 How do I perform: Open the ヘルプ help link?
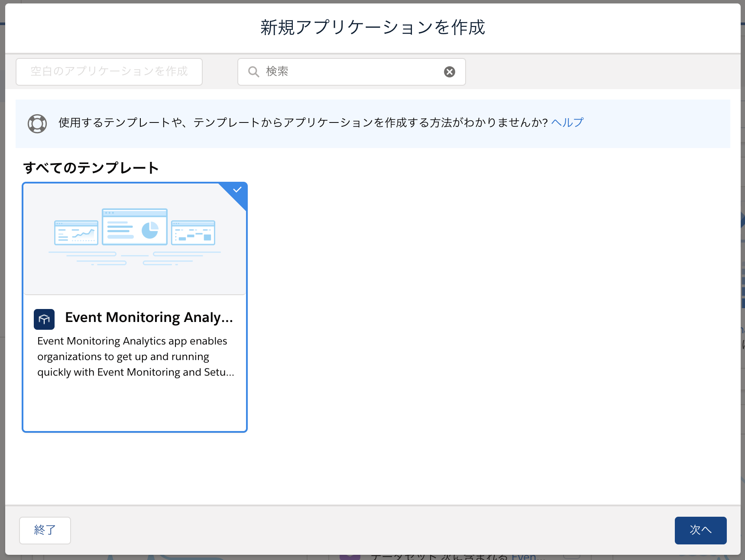coord(567,122)
